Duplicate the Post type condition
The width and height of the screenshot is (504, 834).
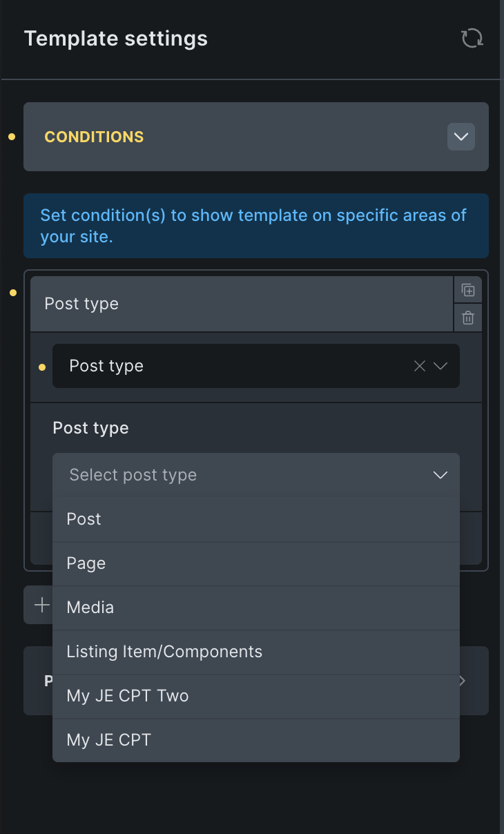coord(468,290)
